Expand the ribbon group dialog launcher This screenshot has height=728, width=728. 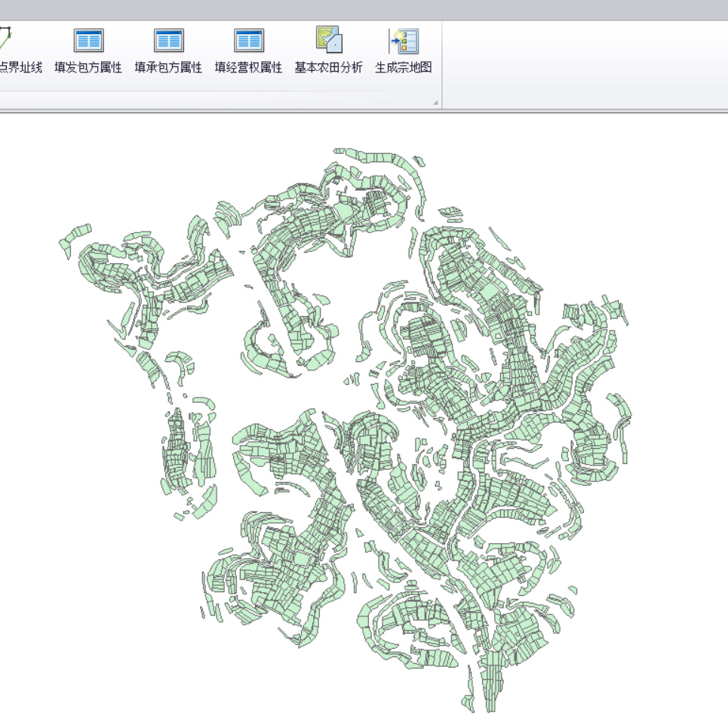pos(435,103)
